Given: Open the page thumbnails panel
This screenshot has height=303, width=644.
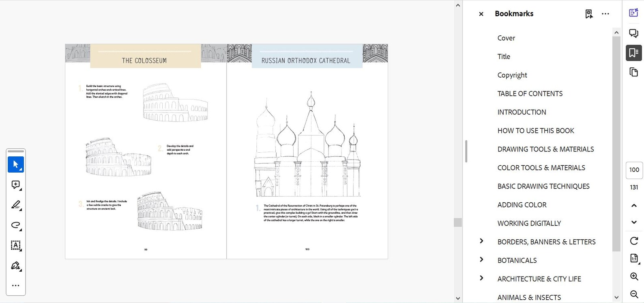Looking at the screenshot, I should [x=633, y=72].
